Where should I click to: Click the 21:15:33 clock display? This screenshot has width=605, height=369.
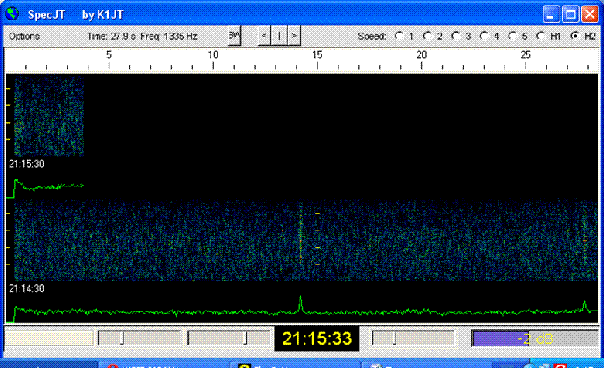(317, 339)
